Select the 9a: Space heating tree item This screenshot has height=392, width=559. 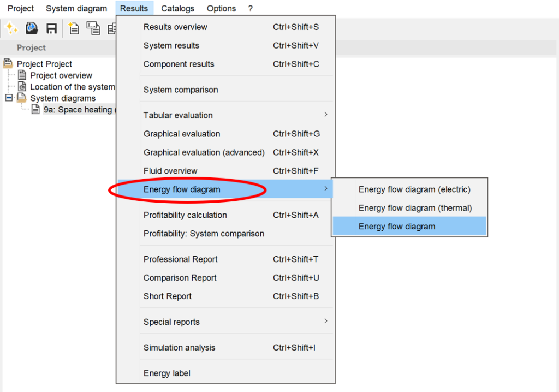tap(78, 110)
